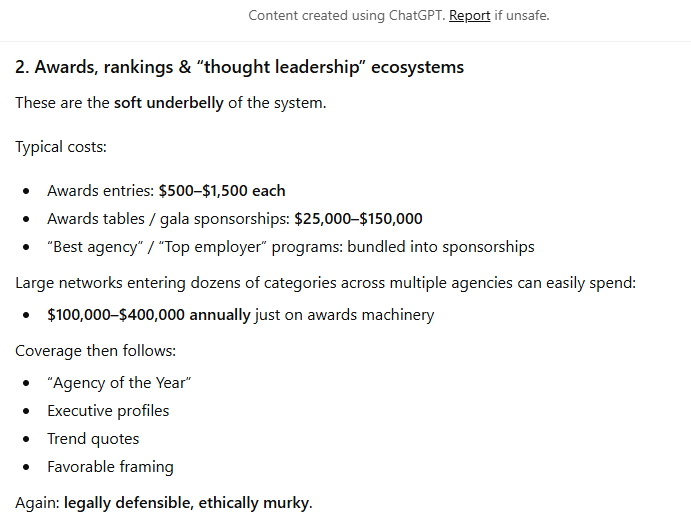Click the "Agency of the Year" bullet
This screenshot has height=532, width=691.
119,383
